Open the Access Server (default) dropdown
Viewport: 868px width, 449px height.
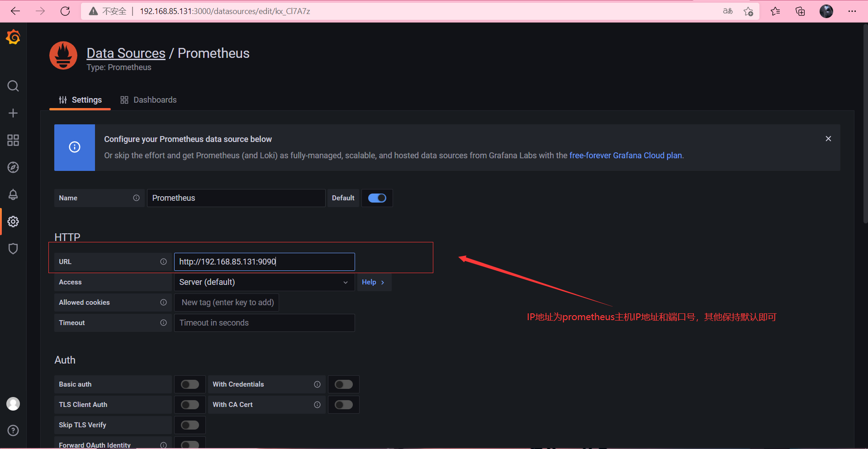265,282
